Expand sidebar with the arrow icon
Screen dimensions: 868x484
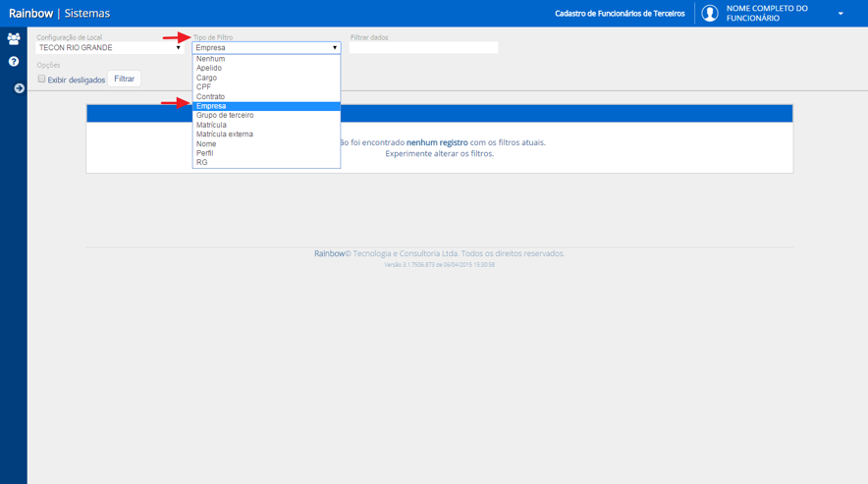click(x=19, y=88)
